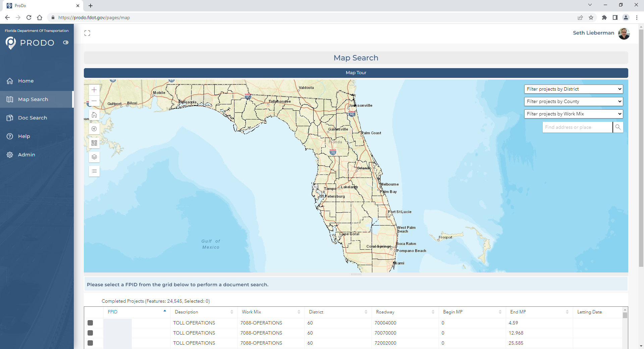Toggle the sidebar eye icon next to PRODO
The image size is (644, 349).
(66, 43)
